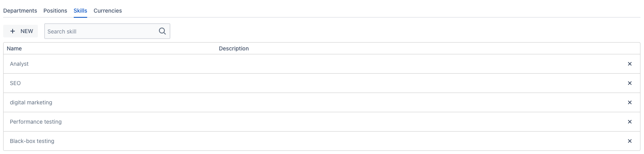Screen dimensions: 644x154
Task: Select the Skills tab
Action: (x=80, y=11)
